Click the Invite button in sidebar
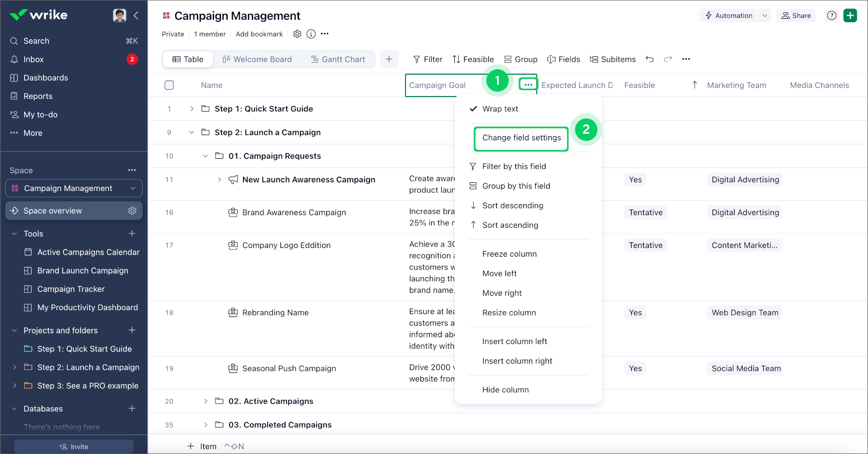This screenshot has height=454, width=868. [74, 447]
